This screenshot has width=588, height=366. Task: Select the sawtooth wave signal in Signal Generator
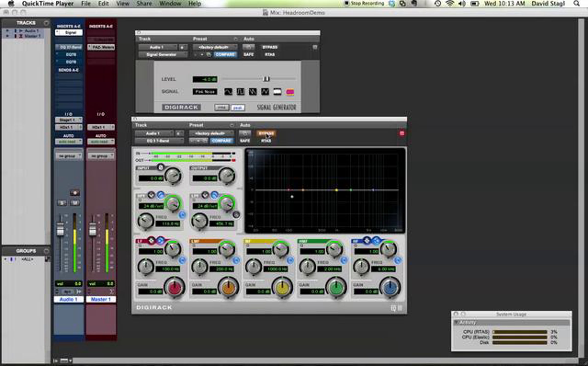(253, 92)
